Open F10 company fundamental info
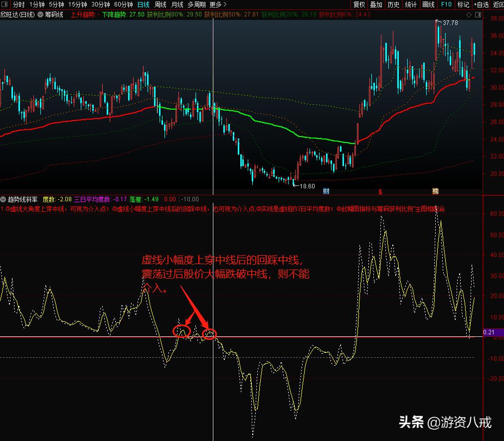 click(x=445, y=4)
